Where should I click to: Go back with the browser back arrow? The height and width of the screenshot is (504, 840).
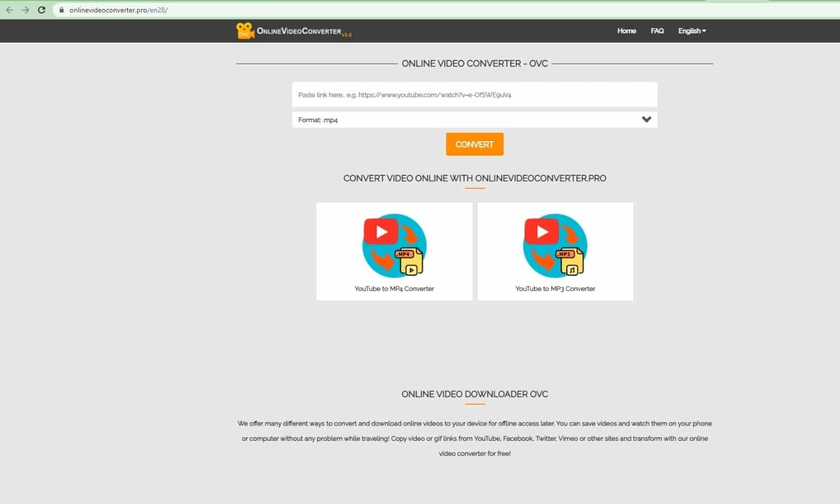coord(10,10)
